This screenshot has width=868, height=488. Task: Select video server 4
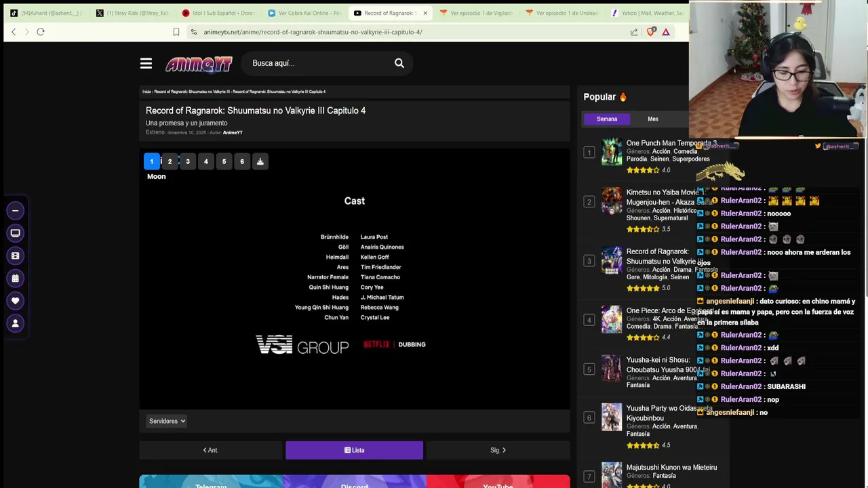click(205, 161)
